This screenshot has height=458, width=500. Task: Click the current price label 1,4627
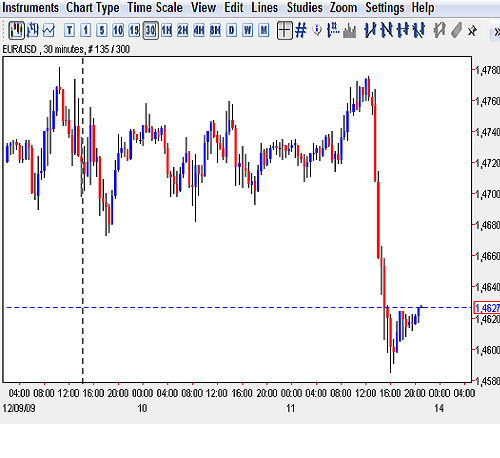click(487, 308)
